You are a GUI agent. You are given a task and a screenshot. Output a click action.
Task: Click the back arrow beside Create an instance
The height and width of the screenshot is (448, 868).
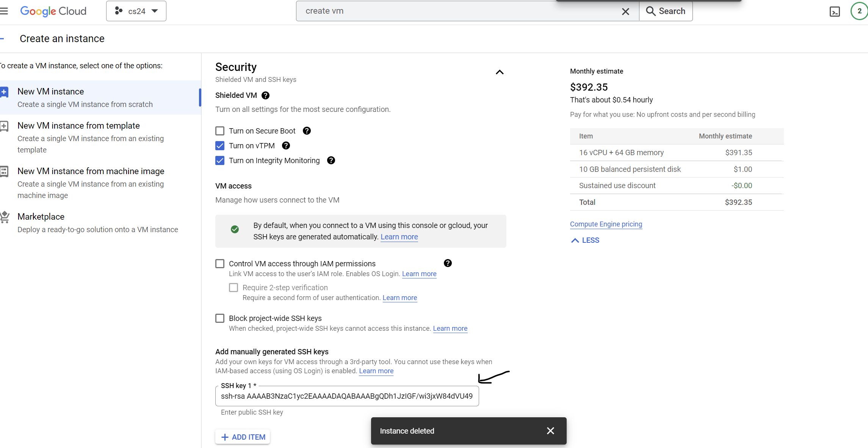point(2,39)
